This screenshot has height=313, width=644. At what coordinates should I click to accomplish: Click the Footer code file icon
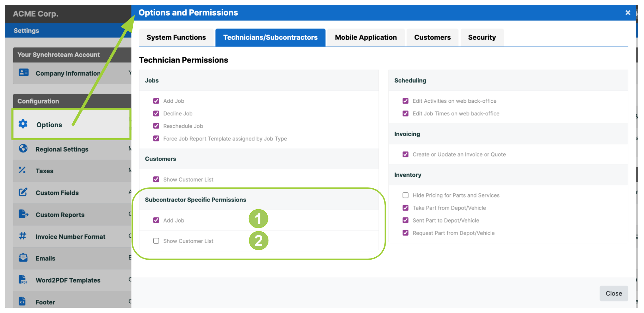click(x=22, y=301)
